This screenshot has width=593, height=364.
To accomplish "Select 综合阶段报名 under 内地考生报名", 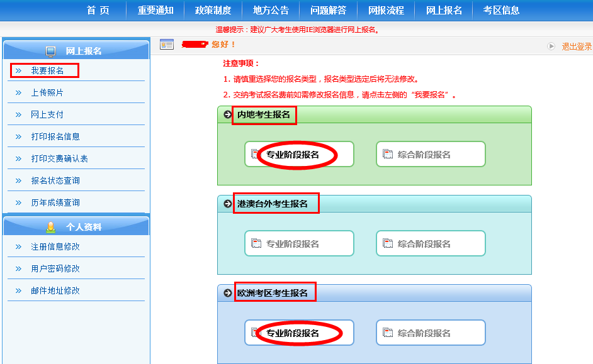I will [x=431, y=155].
